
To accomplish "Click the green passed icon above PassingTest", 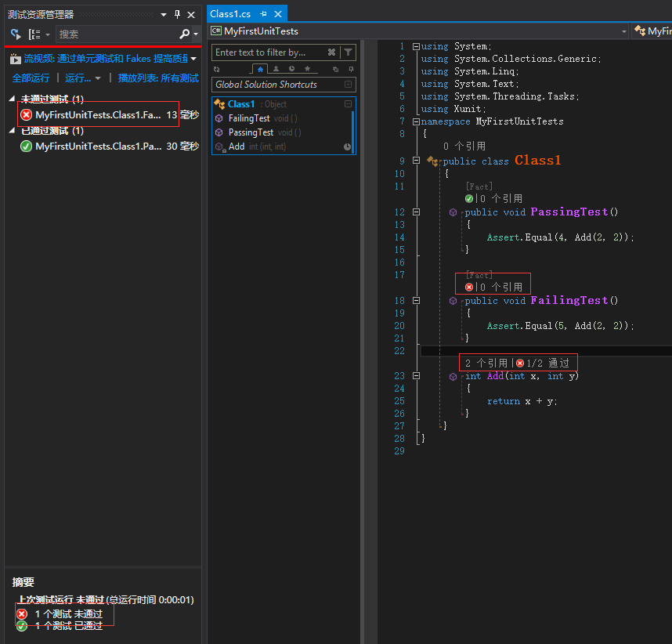I will tap(469, 199).
